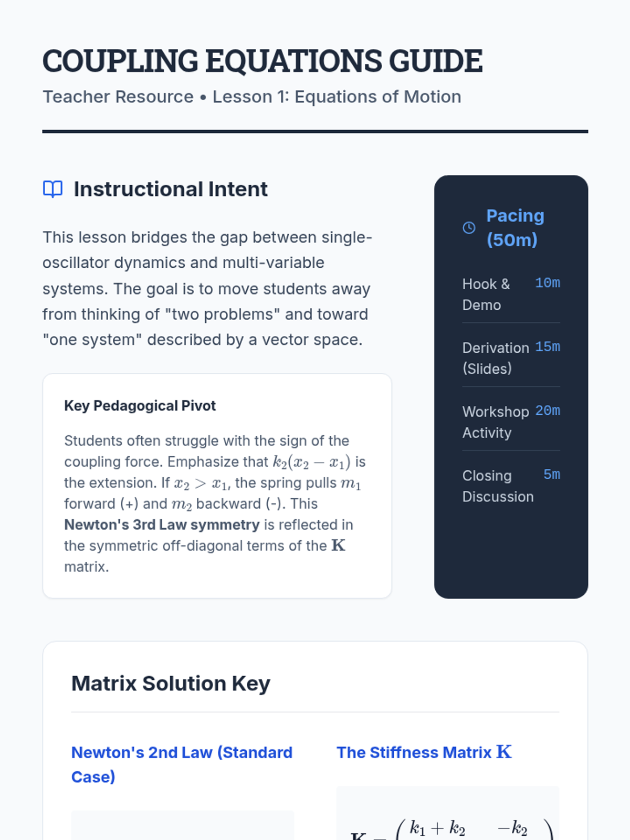Image resolution: width=630 pixels, height=840 pixels.
Task: Click the Key Pedagogical Pivot card title
Action: pyautogui.click(x=140, y=405)
